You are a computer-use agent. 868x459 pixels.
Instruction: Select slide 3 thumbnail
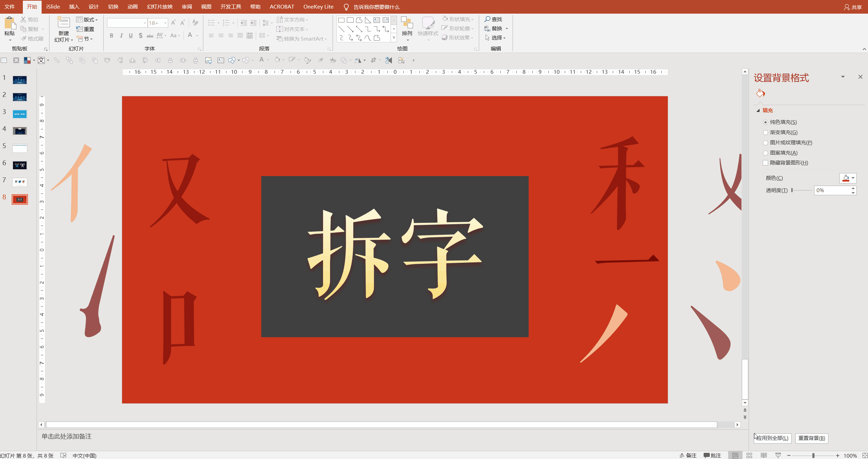coord(19,114)
